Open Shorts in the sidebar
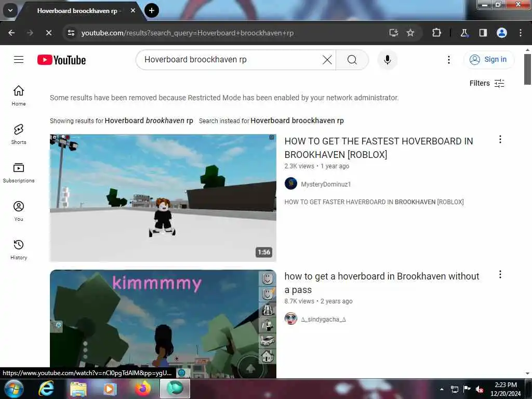The height and width of the screenshot is (399, 532). coord(19,134)
